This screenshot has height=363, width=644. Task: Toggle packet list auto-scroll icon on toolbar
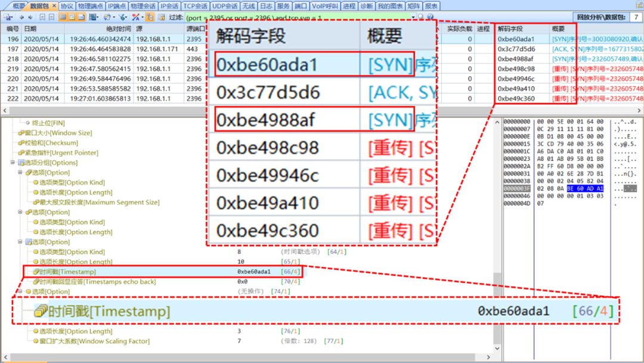[107, 17]
